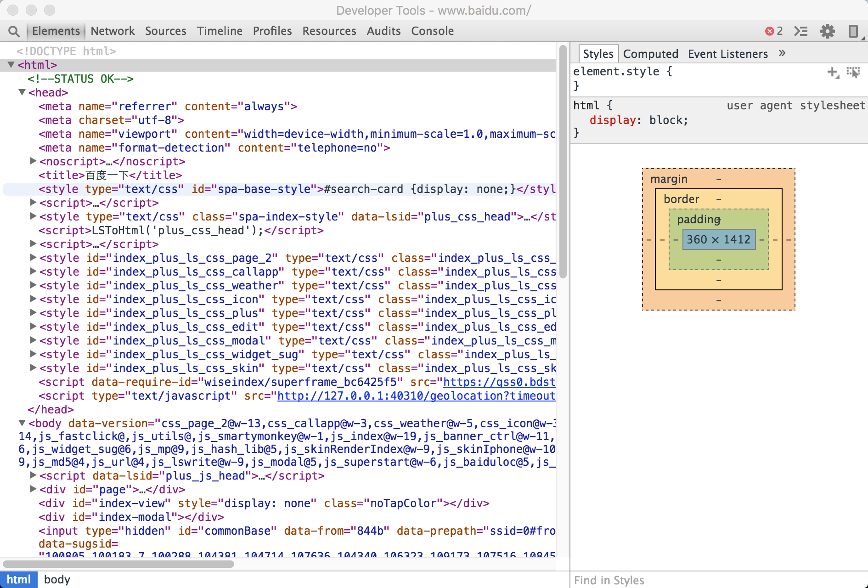The width and height of the screenshot is (868, 588).
Task: Select the Styles sidebar tab
Action: (x=598, y=54)
